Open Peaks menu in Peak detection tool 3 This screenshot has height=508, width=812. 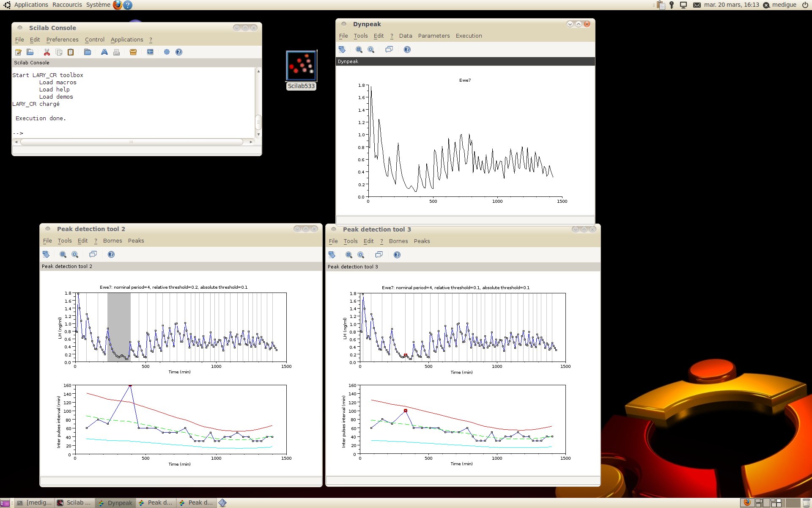click(x=422, y=241)
